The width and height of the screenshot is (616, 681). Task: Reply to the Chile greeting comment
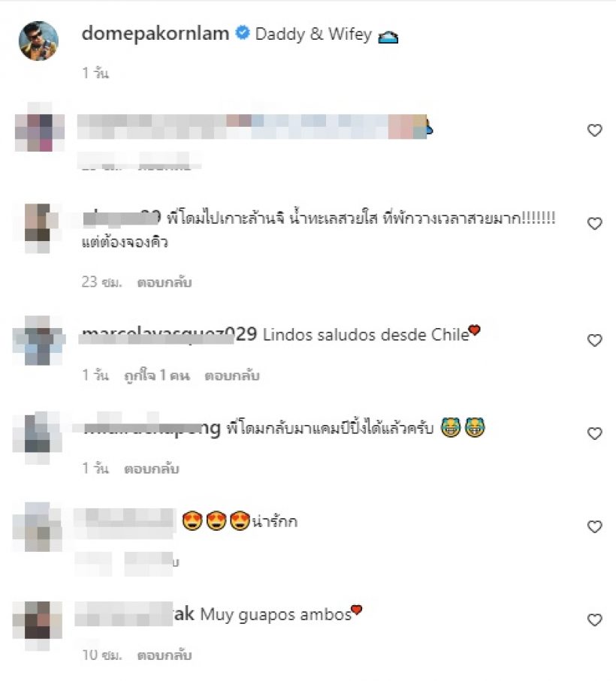[x=232, y=375]
